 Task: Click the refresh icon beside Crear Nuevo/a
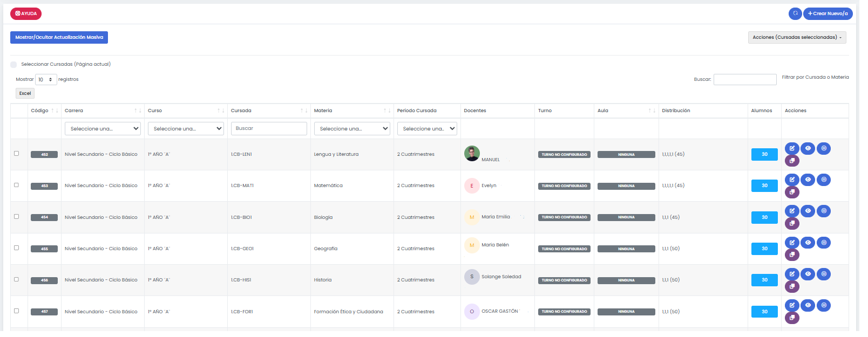pos(795,13)
